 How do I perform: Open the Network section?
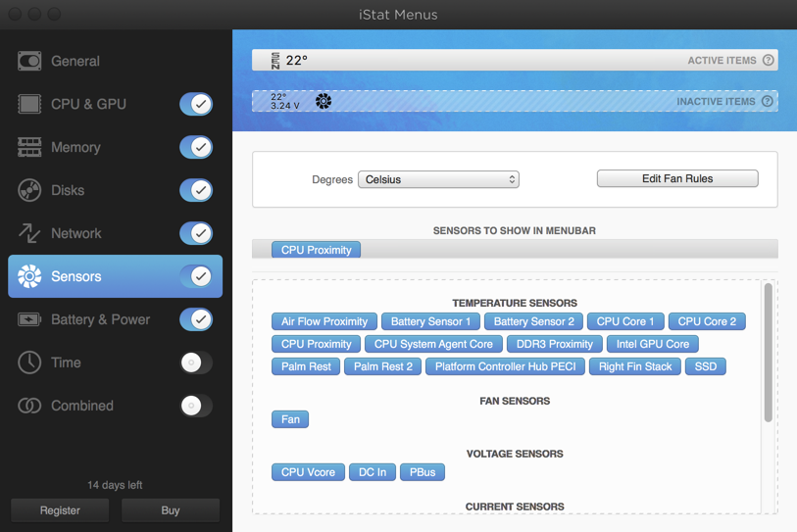[115, 233]
